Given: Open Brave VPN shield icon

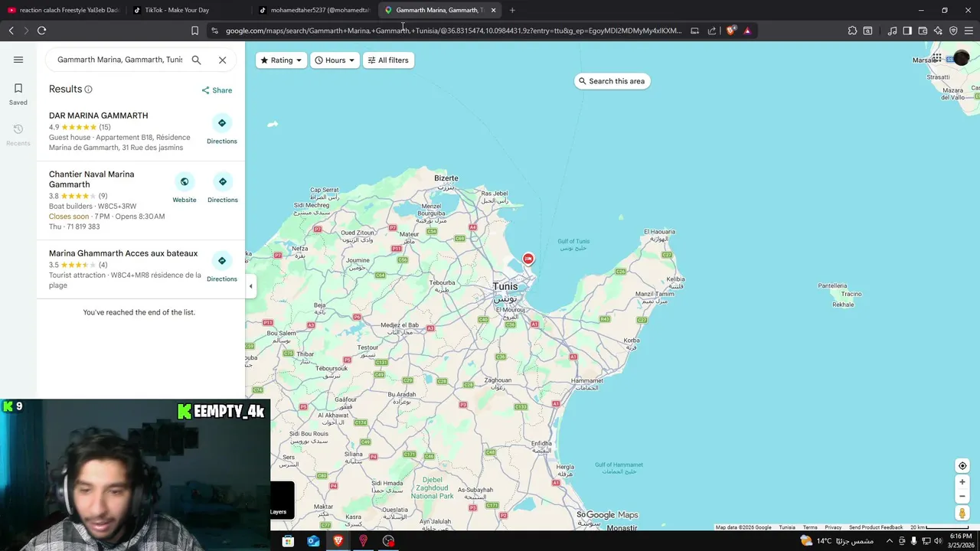Looking at the screenshot, I should 953,31.
